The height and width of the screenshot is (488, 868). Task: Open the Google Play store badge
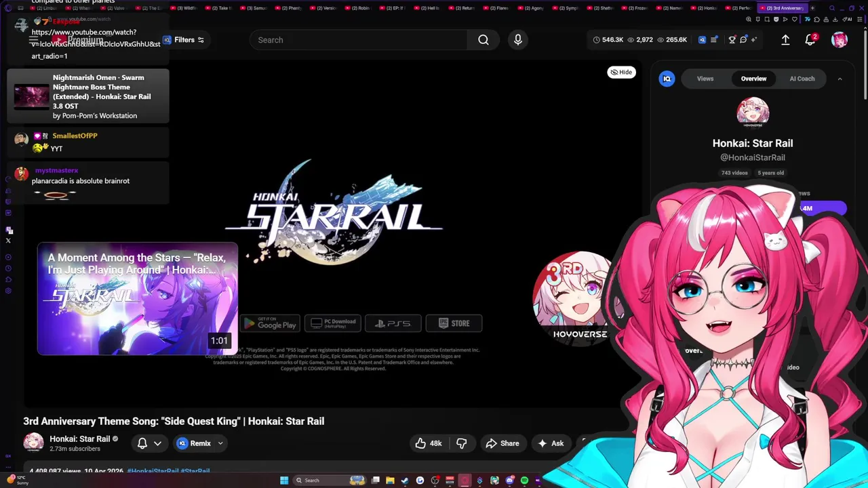pyautogui.click(x=270, y=323)
